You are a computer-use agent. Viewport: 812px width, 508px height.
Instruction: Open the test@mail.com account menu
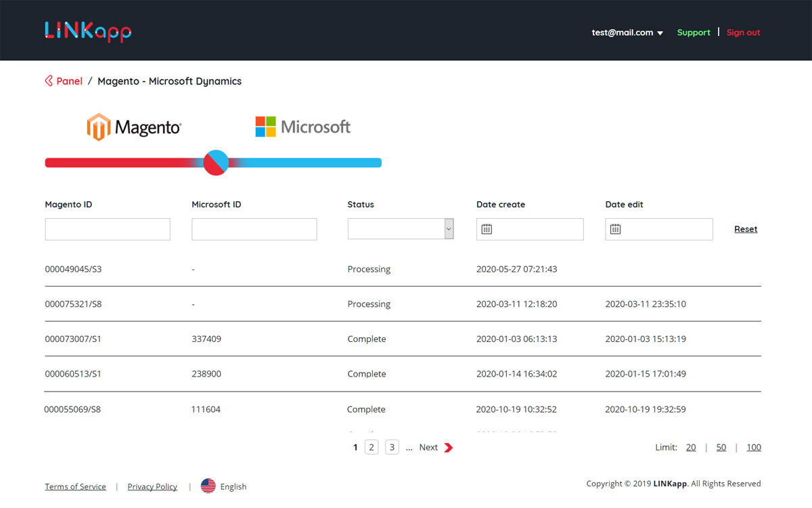coord(627,33)
